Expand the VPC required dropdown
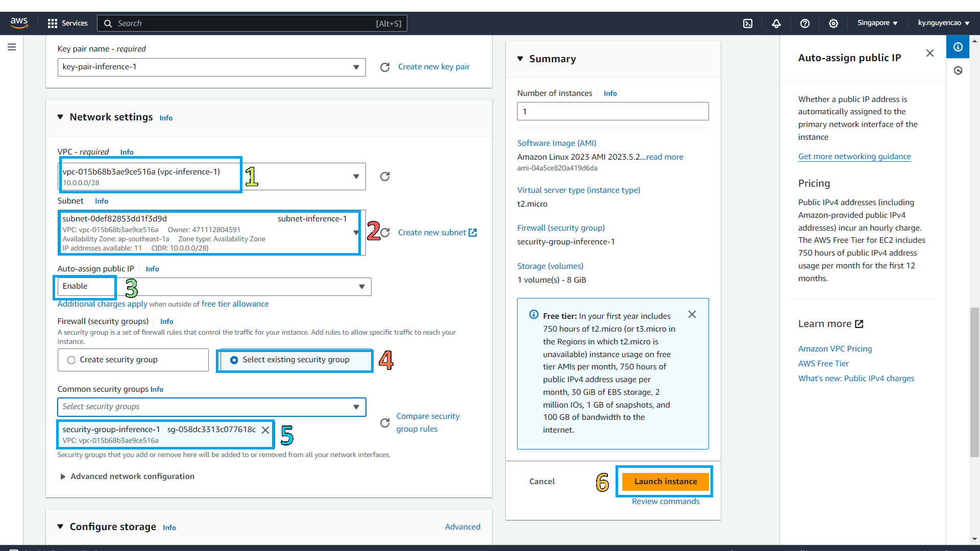The image size is (980, 551). 355,176
